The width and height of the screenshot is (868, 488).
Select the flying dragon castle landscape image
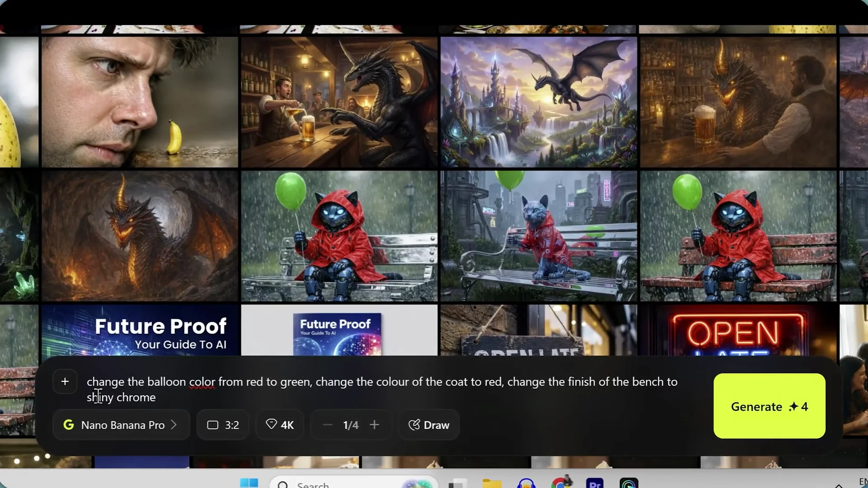(x=538, y=102)
